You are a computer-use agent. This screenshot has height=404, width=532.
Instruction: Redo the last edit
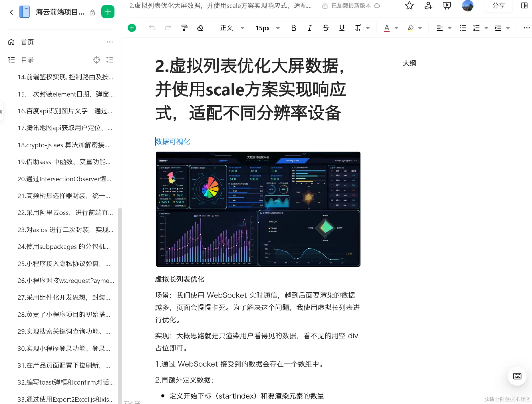tap(168, 28)
